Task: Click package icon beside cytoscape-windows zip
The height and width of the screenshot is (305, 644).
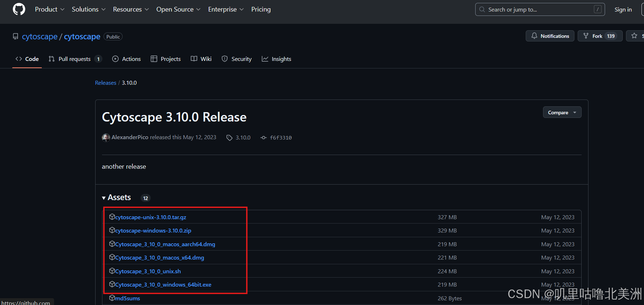Action: pyautogui.click(x=112, y=230)
